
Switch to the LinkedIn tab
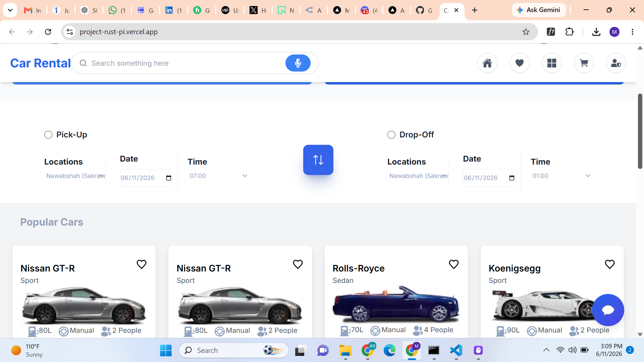pos(174,10)
